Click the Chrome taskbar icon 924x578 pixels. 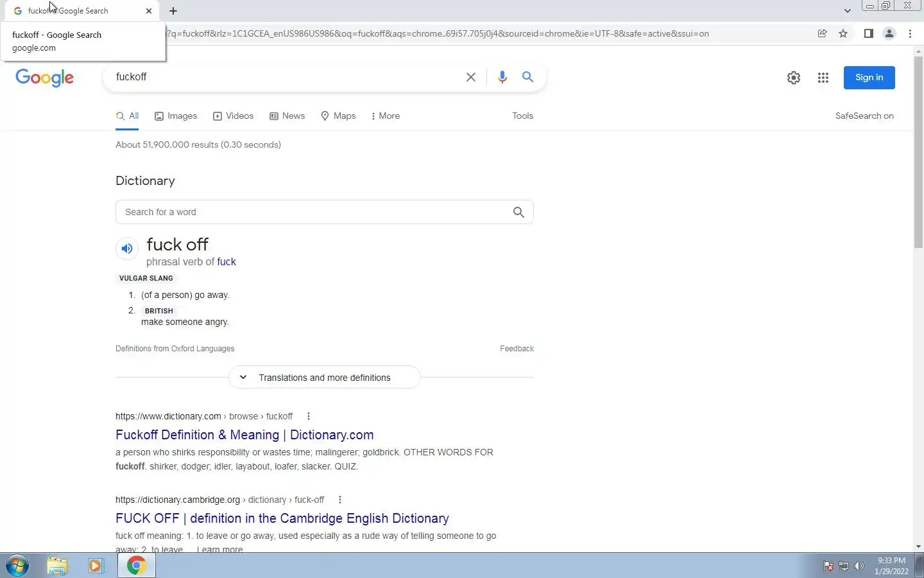point(136,566)
